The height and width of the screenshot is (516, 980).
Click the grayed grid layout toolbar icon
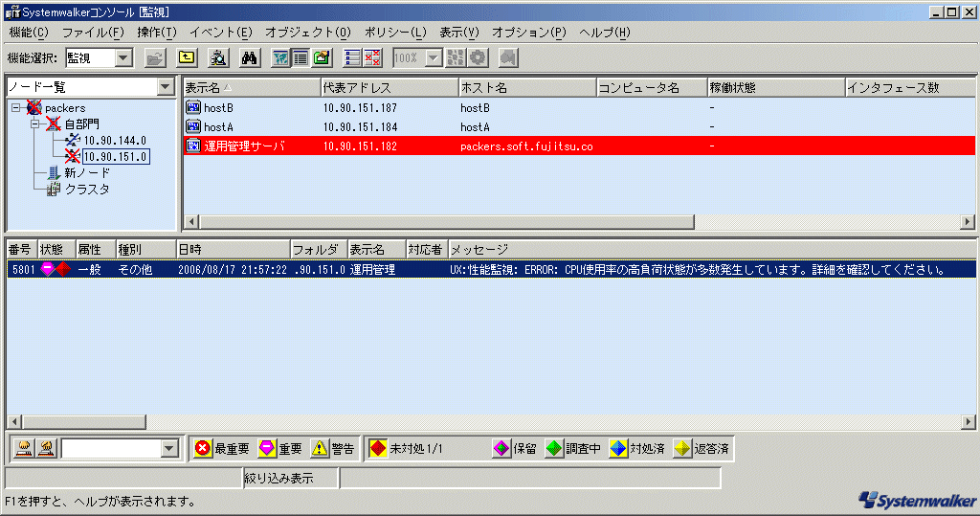456,58
